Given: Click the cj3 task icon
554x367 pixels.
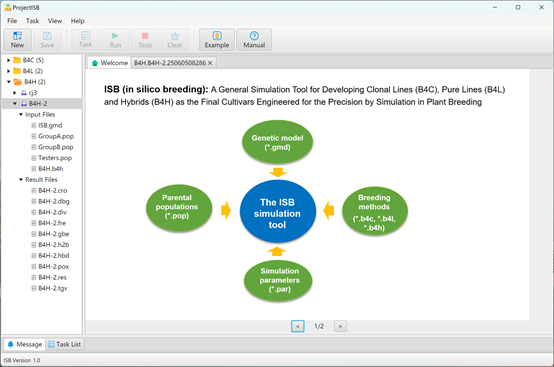Looking at the screenshot, I should pyautogui.click(x=24, y=93).
